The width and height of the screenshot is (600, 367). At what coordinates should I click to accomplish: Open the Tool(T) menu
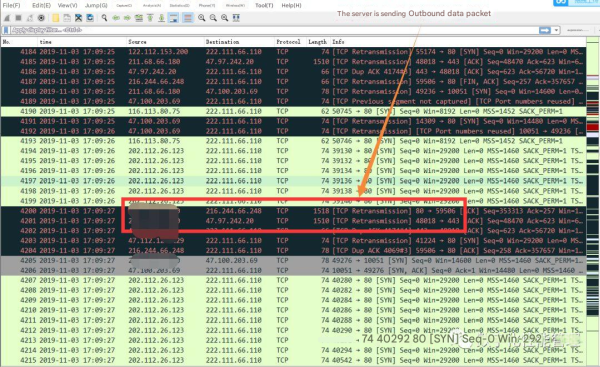pos(264,5)
